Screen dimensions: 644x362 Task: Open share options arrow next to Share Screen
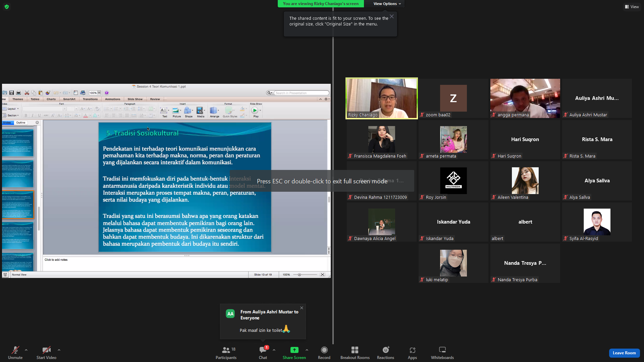[x=307, y=350]
